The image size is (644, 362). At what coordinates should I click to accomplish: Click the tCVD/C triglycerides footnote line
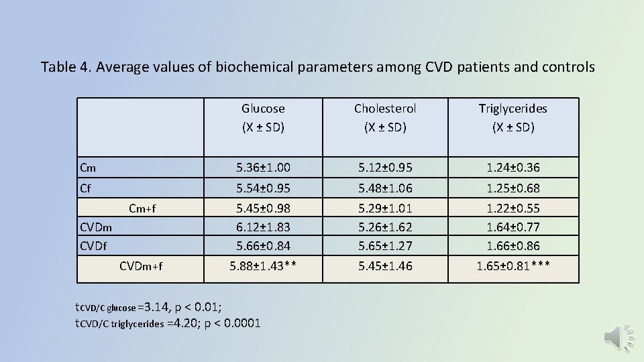168,323
